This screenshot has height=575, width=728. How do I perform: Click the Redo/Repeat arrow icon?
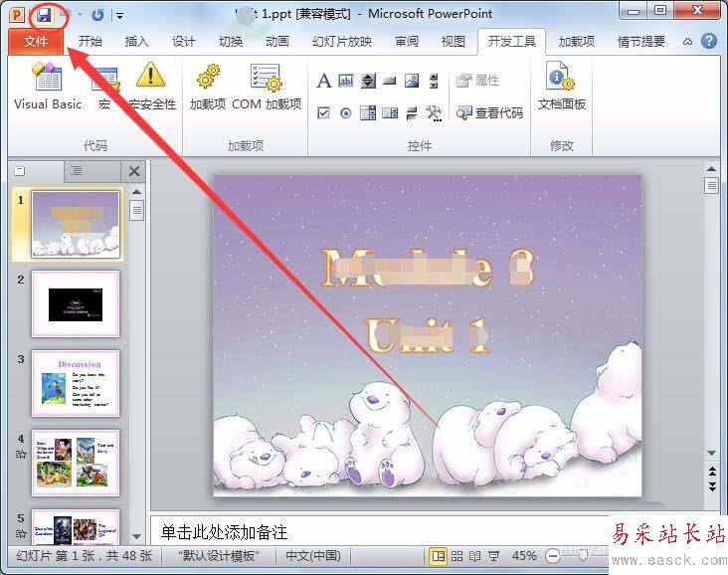coord(97,15)
